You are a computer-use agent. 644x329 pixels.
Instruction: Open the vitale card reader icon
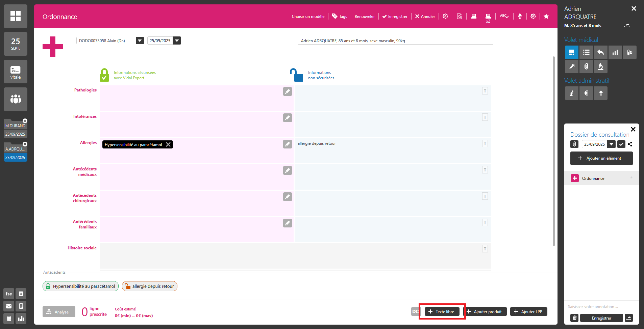click(x=16, y=72)
